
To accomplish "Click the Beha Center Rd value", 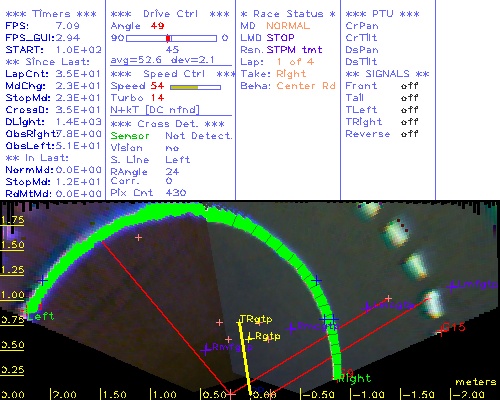I will click(x=306, y=86).
